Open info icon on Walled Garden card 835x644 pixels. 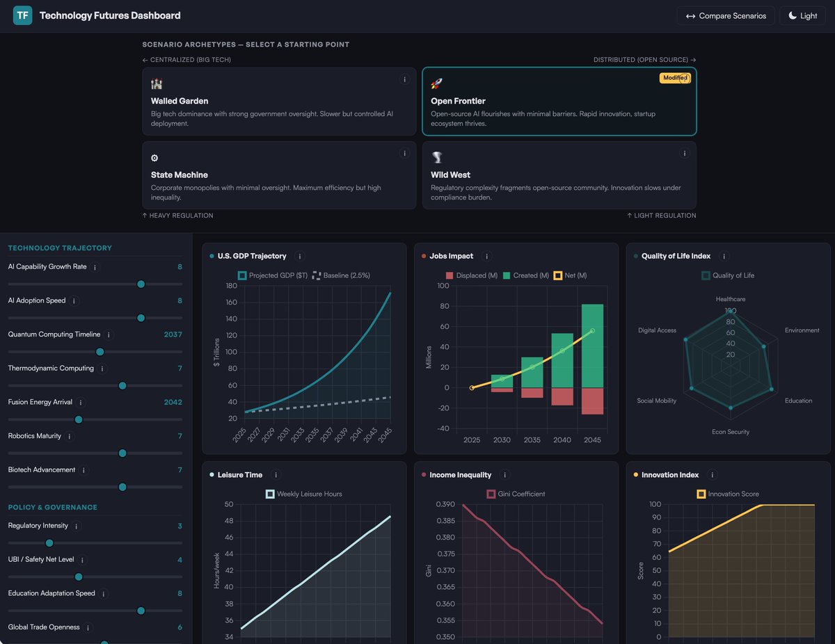tap(404, 80)
